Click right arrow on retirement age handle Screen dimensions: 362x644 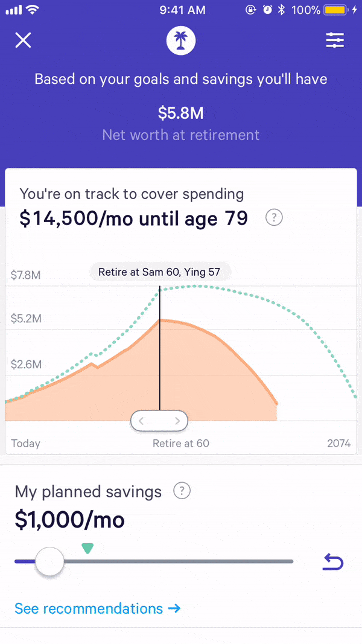tap(177, 421)
